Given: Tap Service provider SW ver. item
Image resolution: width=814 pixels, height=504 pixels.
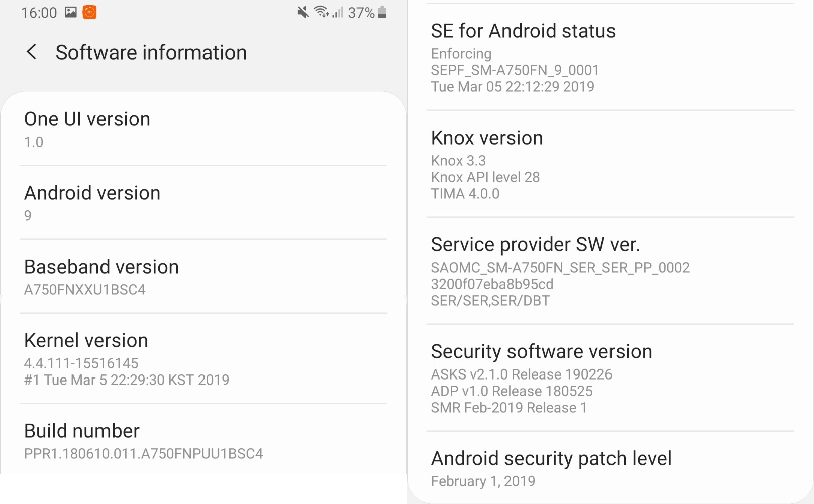Looking at the screenshot, I should point(610,271).
